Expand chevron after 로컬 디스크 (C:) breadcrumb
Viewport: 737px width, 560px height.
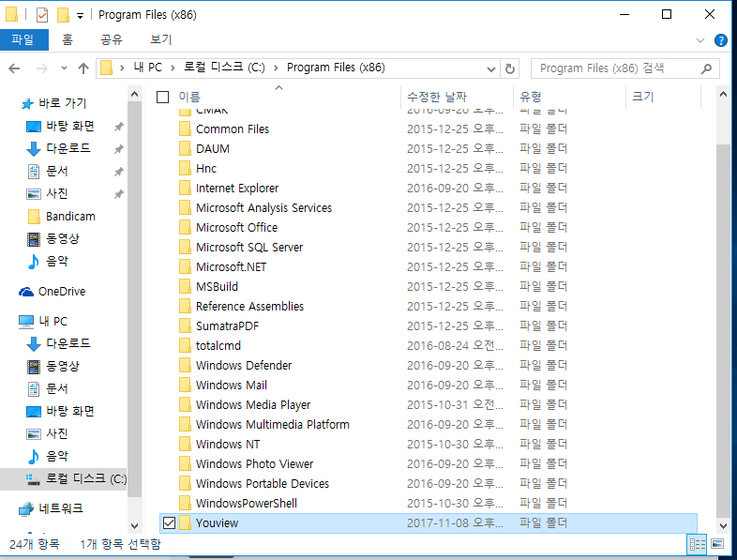[276, 68]
